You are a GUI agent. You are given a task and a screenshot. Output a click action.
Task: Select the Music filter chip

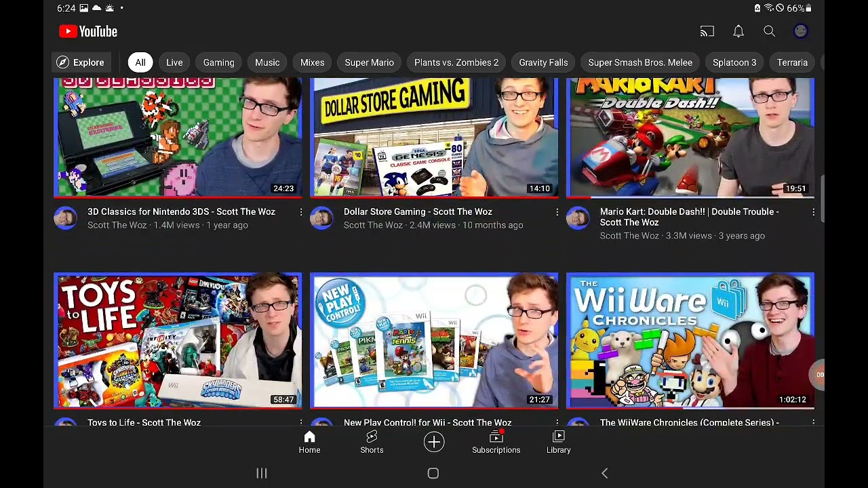coord(267,62)
